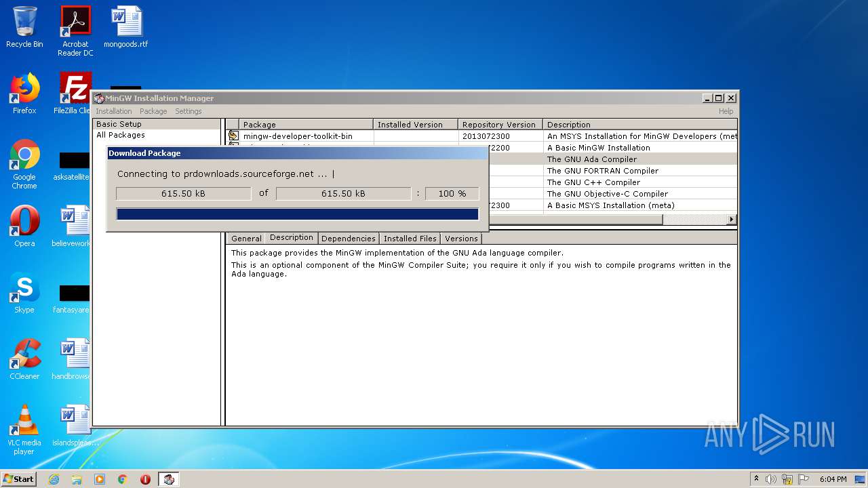The height and width of the screenshot is (488, 868).
Task: Select the mongoods.rtf file on desktop
Action: 126,27
